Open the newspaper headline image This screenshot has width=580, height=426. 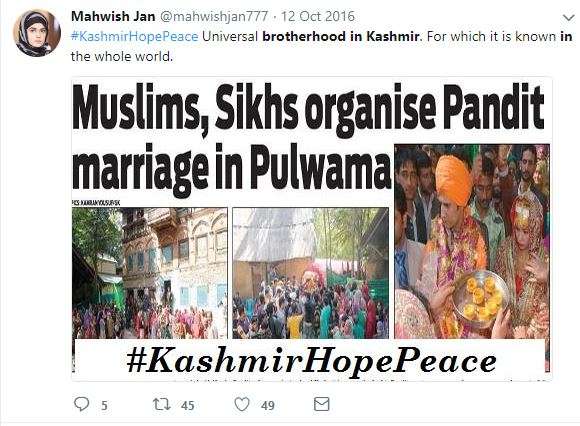pyautogui.click(x=311, y=229)
